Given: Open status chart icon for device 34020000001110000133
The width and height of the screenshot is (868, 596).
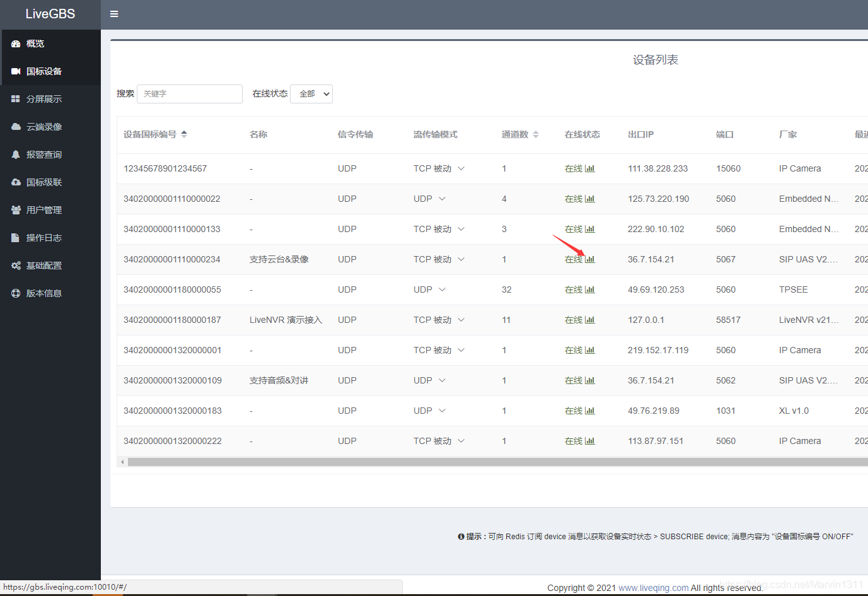Looking at the screenshot, I should tap(590, 229).
